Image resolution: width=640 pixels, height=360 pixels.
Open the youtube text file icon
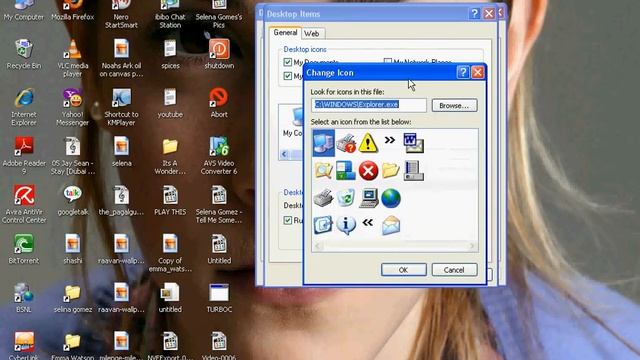pos(170,103)
